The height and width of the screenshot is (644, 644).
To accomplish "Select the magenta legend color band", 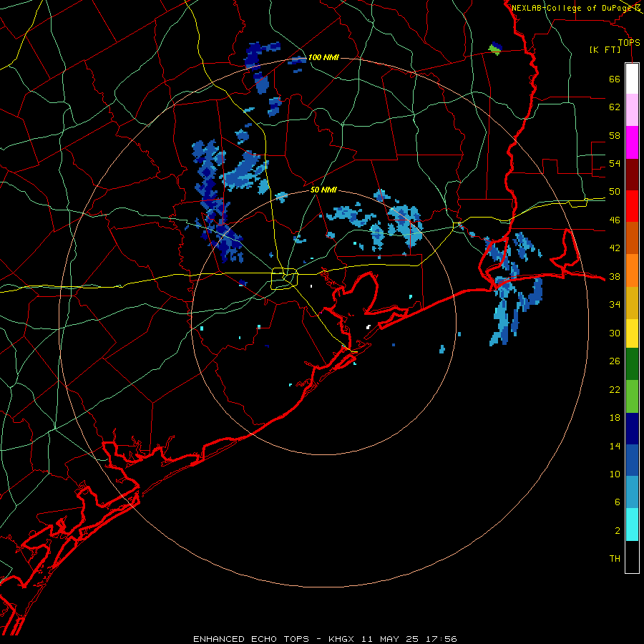I will click(632, 142).
